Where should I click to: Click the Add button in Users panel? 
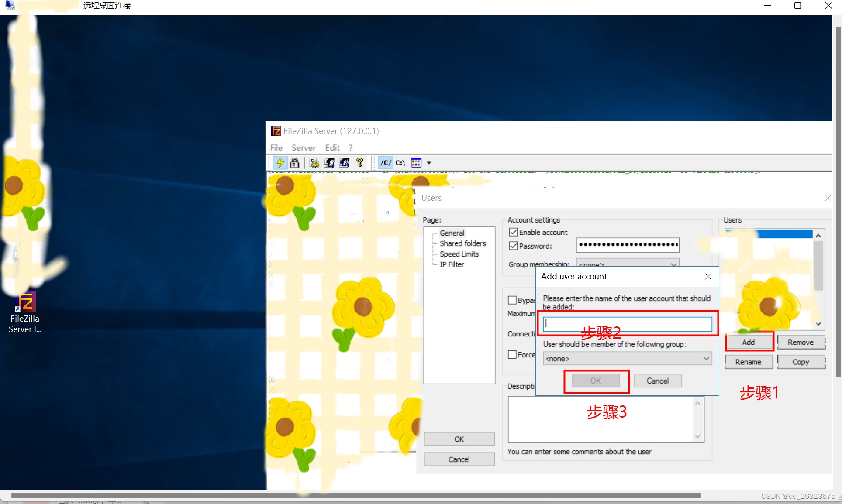pos(748,341)
